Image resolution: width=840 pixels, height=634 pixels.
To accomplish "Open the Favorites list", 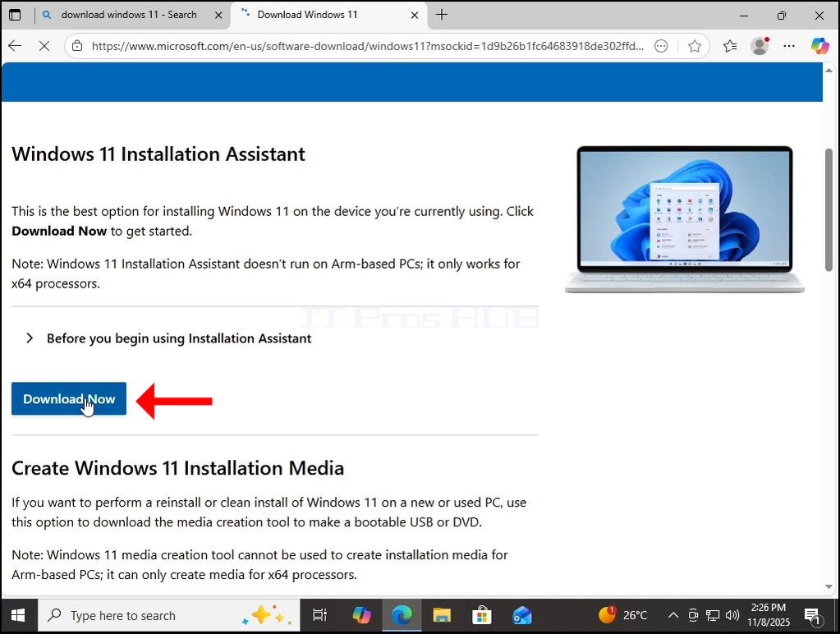I will pos(730,46).
